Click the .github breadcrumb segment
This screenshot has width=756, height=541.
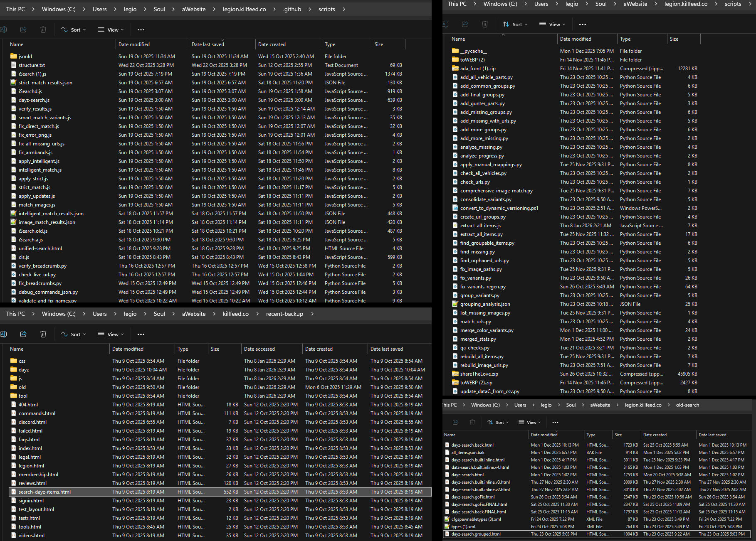[292, 9]
